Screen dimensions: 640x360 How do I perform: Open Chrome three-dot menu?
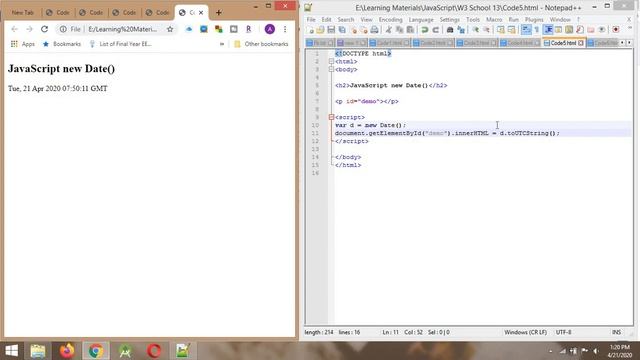285,29
